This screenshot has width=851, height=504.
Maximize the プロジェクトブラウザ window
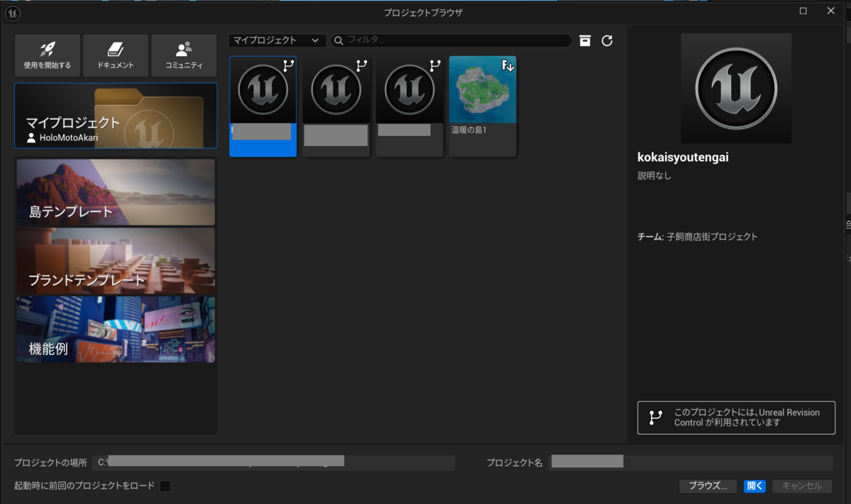[x=803, y=11]
